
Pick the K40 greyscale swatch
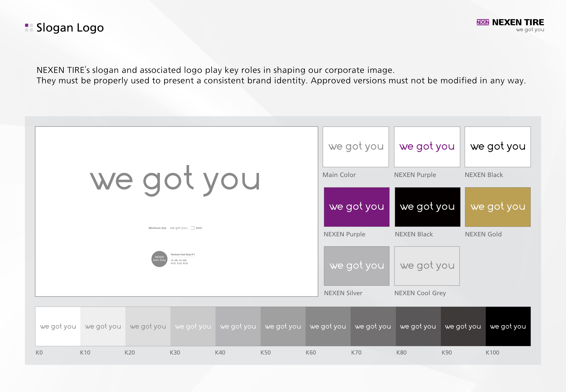(x=238, y=326)
